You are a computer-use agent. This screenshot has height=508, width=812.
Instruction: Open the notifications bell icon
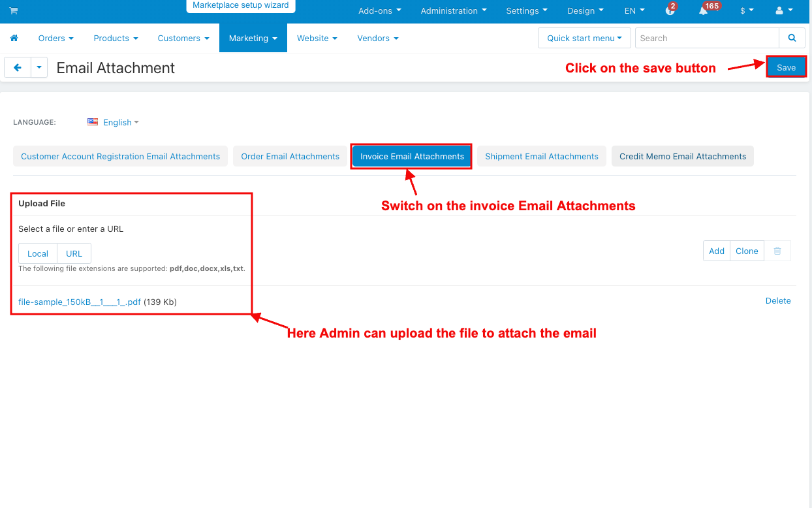(x=704, y=11)
